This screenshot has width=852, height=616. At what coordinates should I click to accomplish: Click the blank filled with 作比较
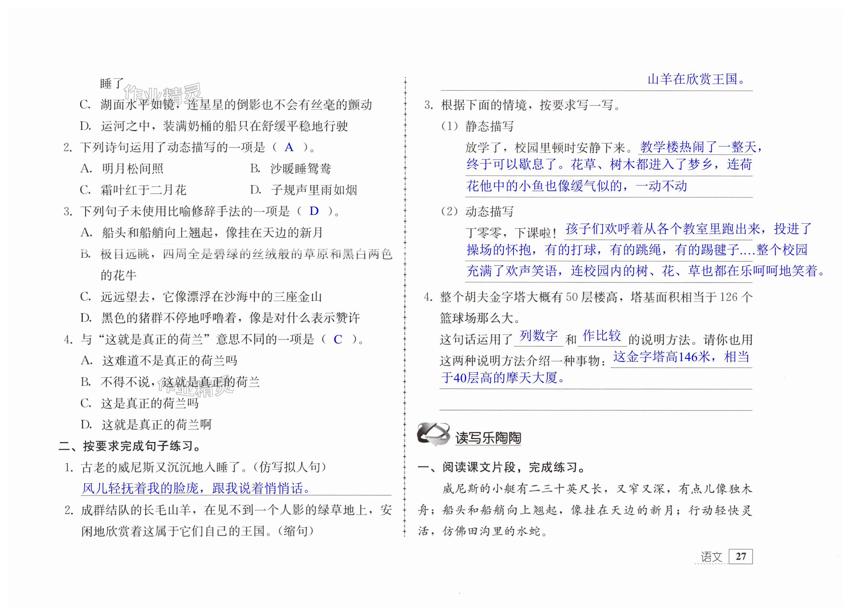[x=602, y=336]
